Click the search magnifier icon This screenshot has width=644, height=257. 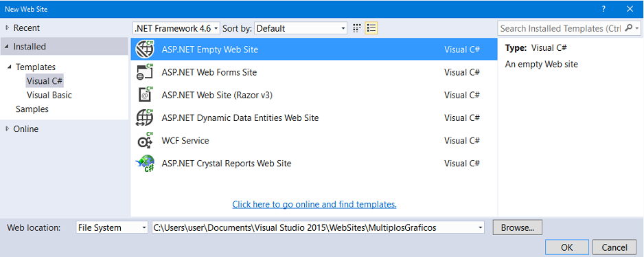tap(628, 28)
